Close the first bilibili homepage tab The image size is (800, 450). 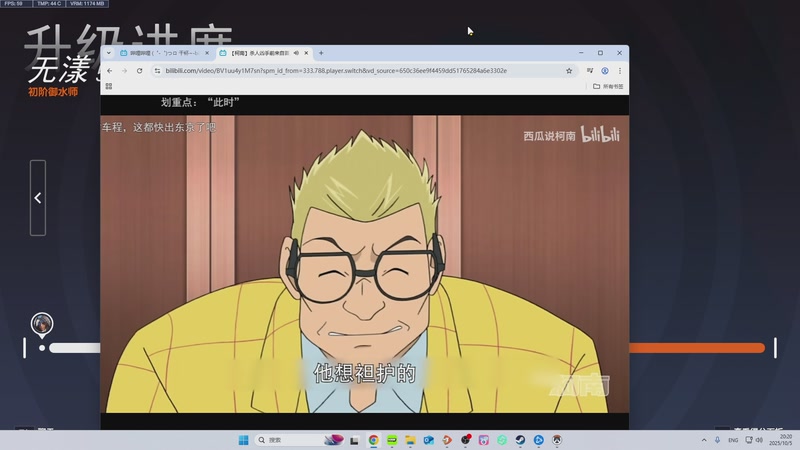tap(207, 53)
